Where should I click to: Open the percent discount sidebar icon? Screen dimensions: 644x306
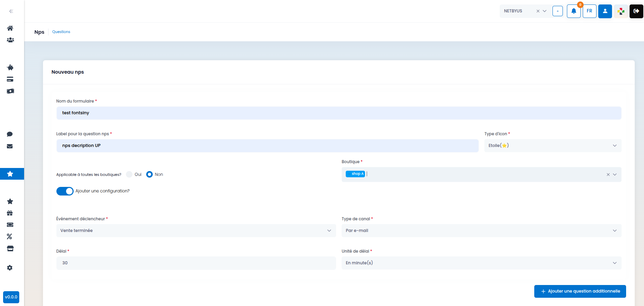point(10,236)
